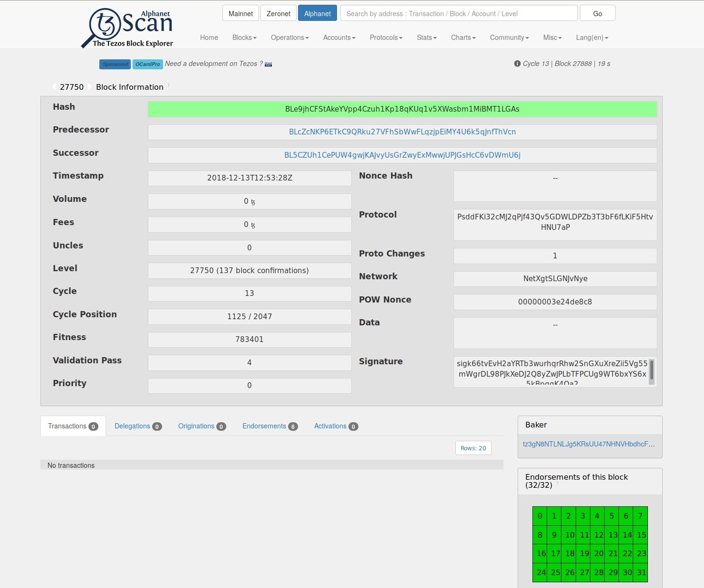Expand the Stats dropdown menu
This screenshot has height=588, width=704.
(426, 38)
